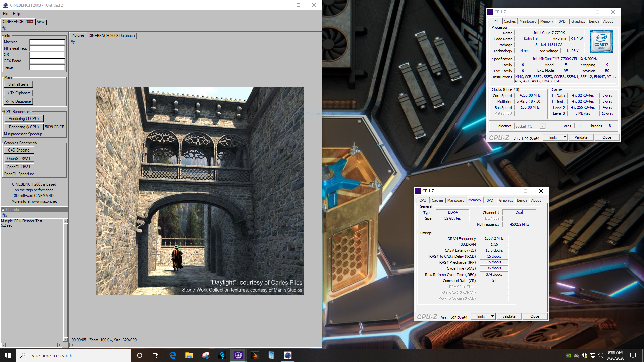Expand the Tools dropdown arrow in the CPU-Z Memory window
This screenshot has height=362, width=644.
[492, 316]
